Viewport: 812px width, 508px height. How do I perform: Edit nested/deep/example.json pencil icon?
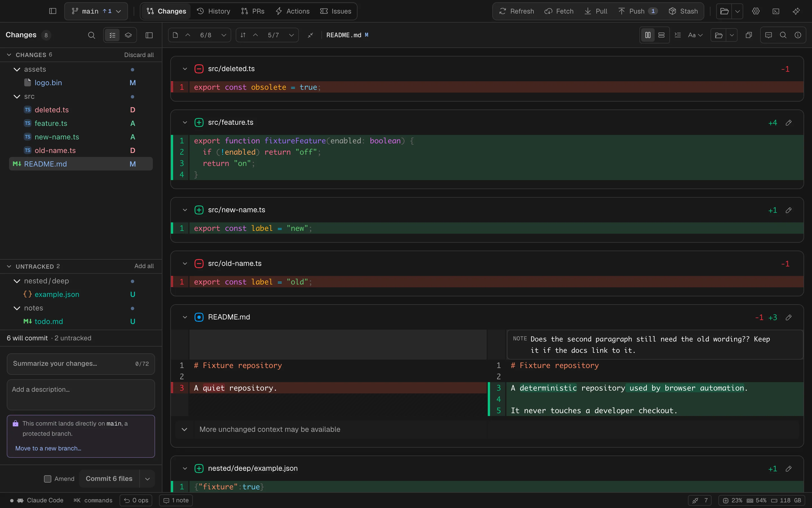click(x=789, y=469)
